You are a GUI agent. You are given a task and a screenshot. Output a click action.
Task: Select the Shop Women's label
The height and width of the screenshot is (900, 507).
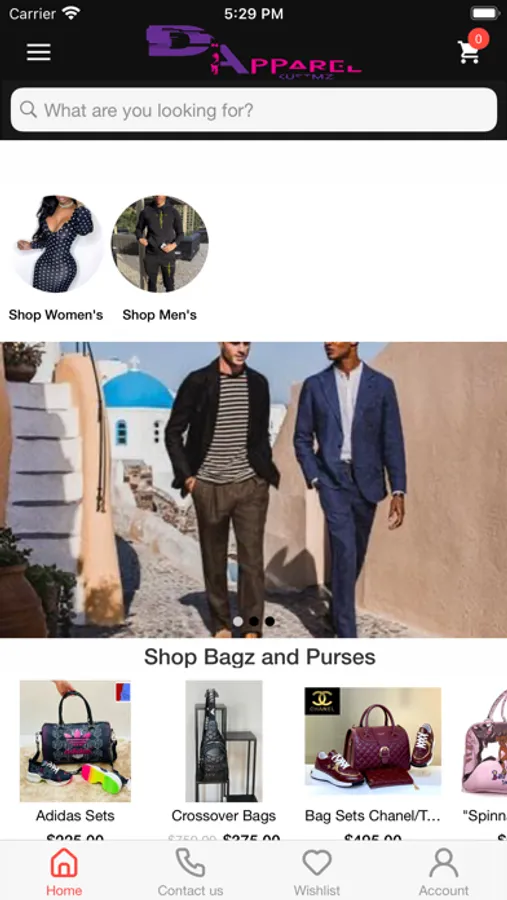point(56,315)
